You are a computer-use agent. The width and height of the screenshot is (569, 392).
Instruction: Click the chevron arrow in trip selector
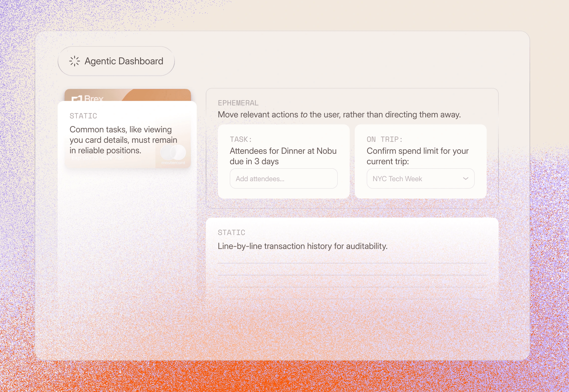[465, 179]
